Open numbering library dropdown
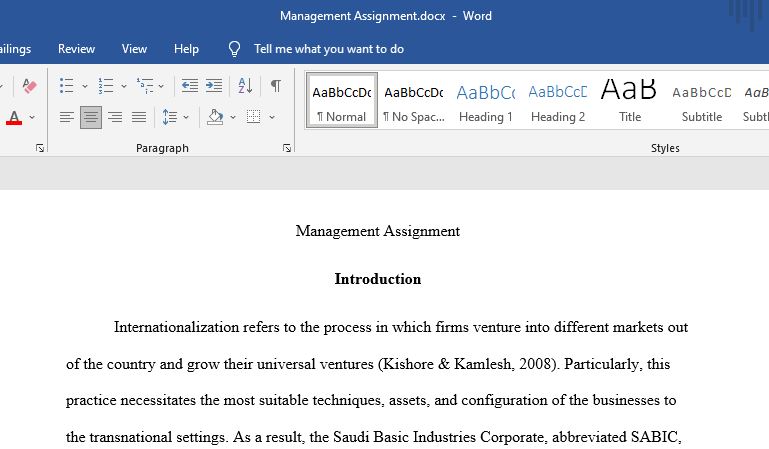 pyautogui.click(x=124, y=86)
